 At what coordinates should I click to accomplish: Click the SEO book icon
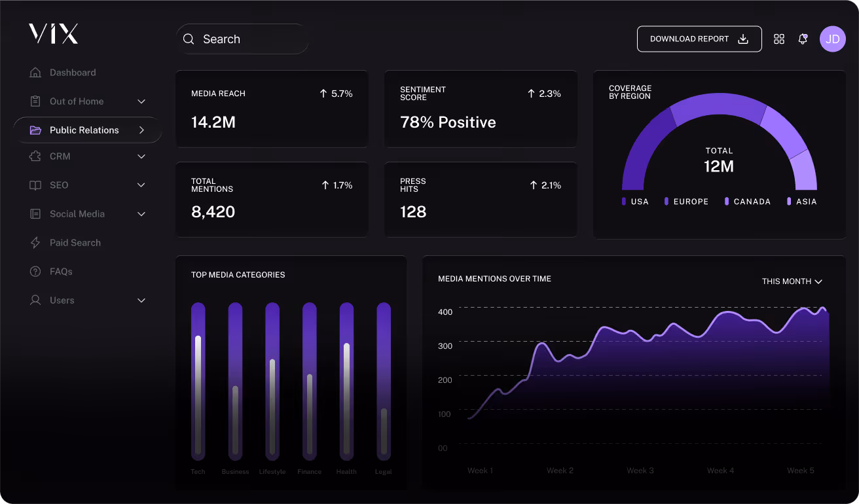[35, 185]
